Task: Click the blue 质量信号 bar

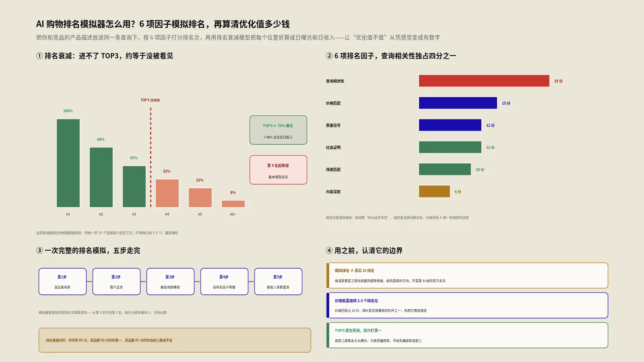Action: (x=450, y=125)
